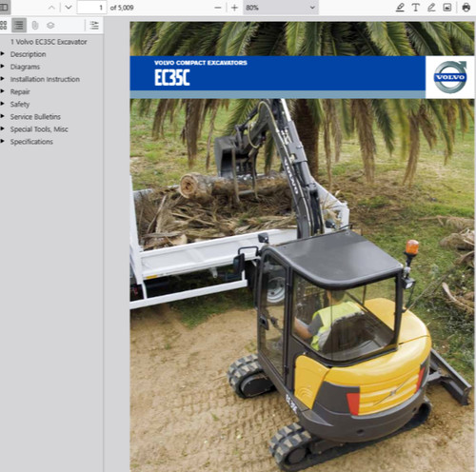This screenshot has height=472, width=476.
Task: Select the highlight annotation tool
Action: [x=400, y=8]
